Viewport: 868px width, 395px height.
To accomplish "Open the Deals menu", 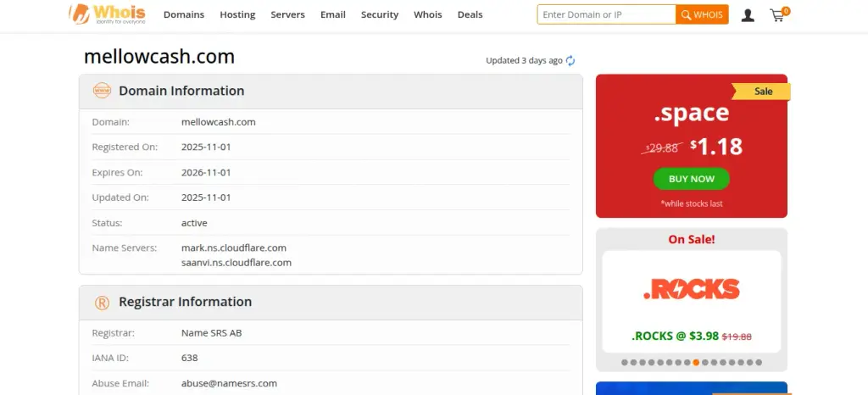I will [470, 15].
